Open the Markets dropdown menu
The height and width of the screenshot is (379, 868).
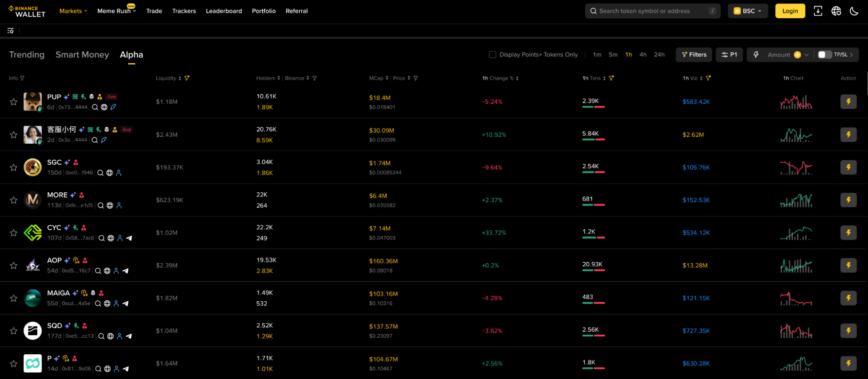pos(73,11)
